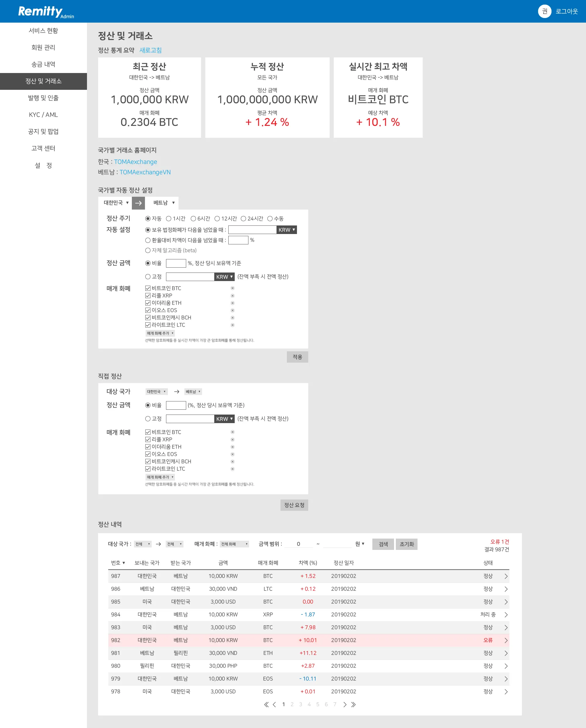Open 송금 내역 in the sidebar
The image size is (586, 728).
click(x=43, y=64)
